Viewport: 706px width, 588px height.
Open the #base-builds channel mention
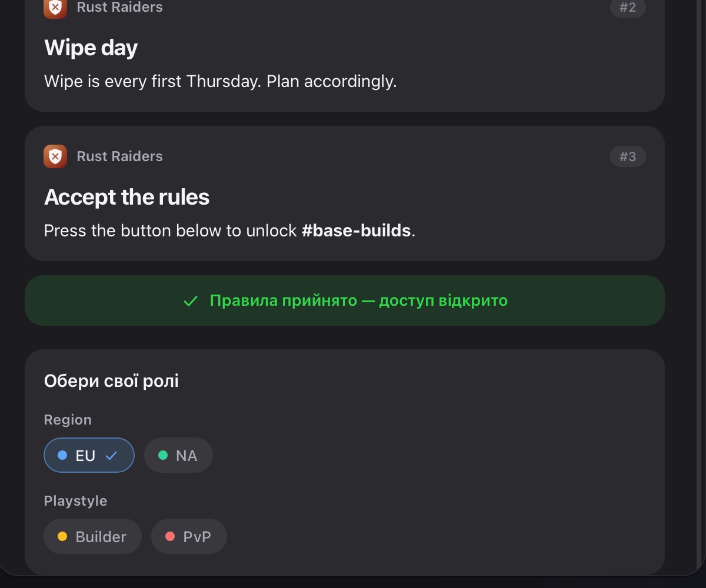[356, 230]
